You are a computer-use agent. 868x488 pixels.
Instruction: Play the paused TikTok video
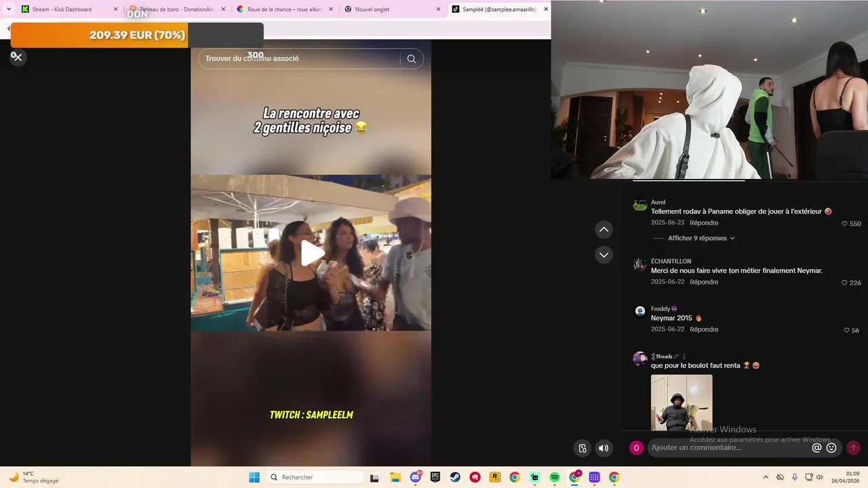coord(312,253)
